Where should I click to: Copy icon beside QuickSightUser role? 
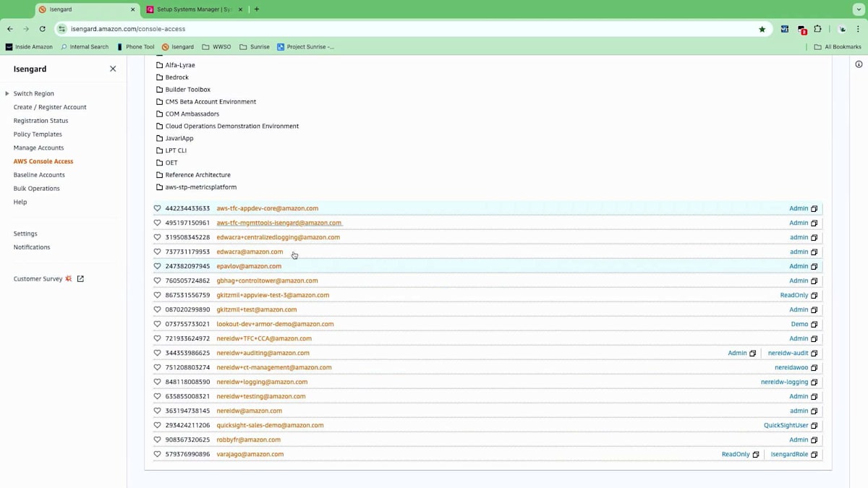click(x=814, y=426)
